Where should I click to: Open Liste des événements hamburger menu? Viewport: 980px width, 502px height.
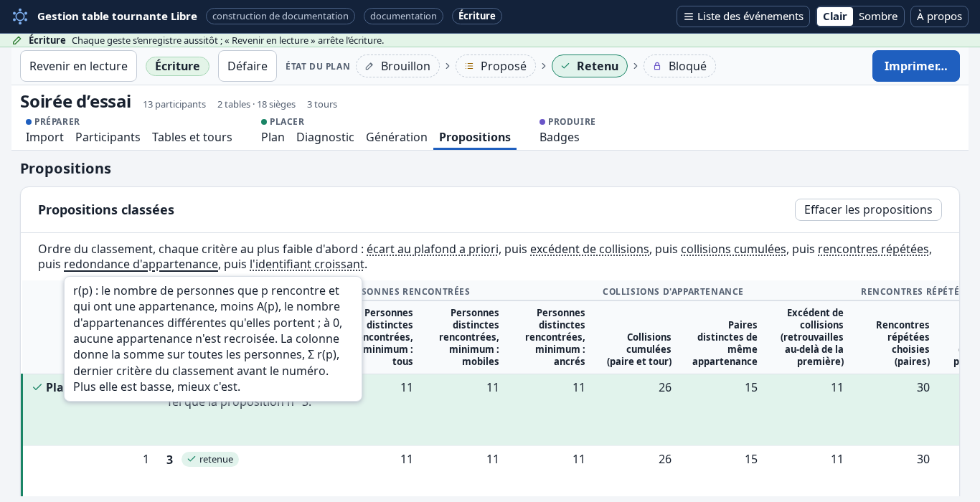688,16
